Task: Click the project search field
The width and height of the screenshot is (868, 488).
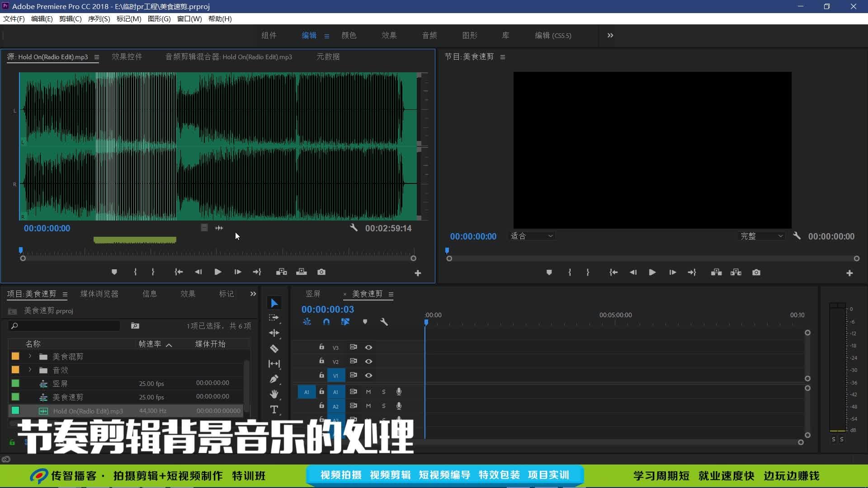Action: pyautogui.click(x=65, y=326)
